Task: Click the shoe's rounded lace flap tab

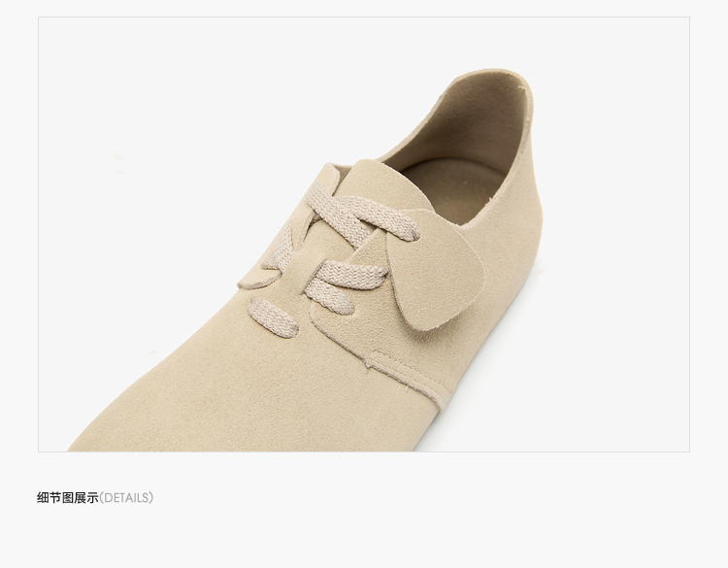Action: (434, 269)
